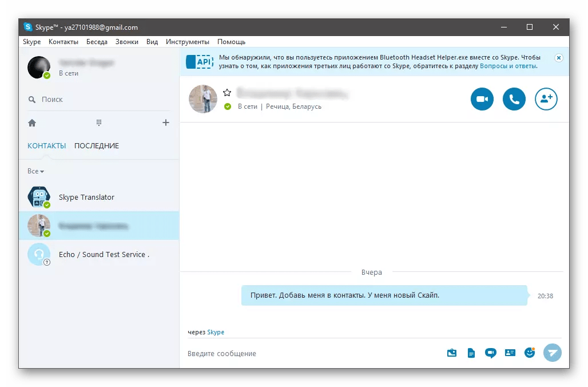This screenshot has height=387, width=588.
Task: Click the plus icon to add contact
Action: click(x=166, y=123)
